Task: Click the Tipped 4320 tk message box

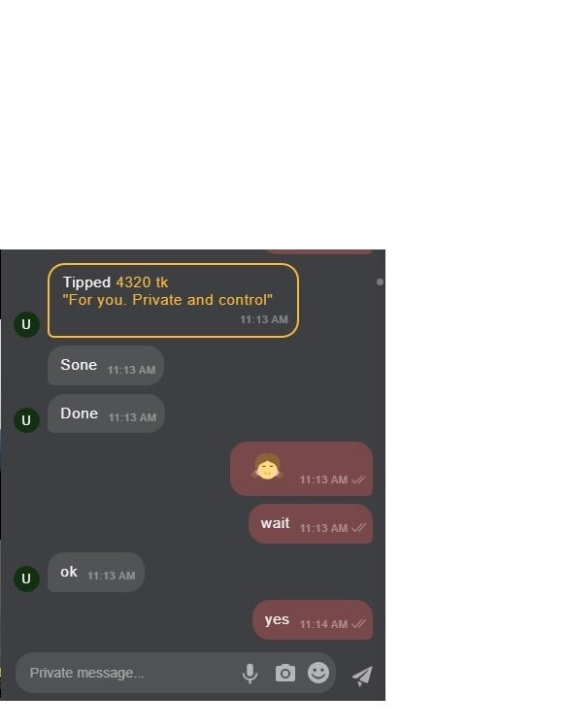Action: pyautogui.click(x=173, y=300)
